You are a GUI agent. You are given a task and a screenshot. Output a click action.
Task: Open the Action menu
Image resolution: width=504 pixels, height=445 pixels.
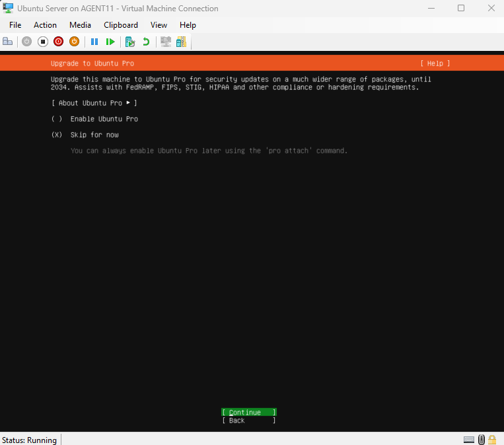pyautogui.click(x=45, y=25)
